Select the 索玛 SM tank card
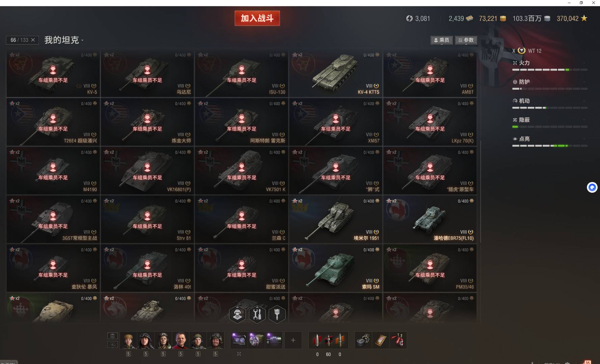The height and width of the screenshot is (364, 600). coord(336,268)
